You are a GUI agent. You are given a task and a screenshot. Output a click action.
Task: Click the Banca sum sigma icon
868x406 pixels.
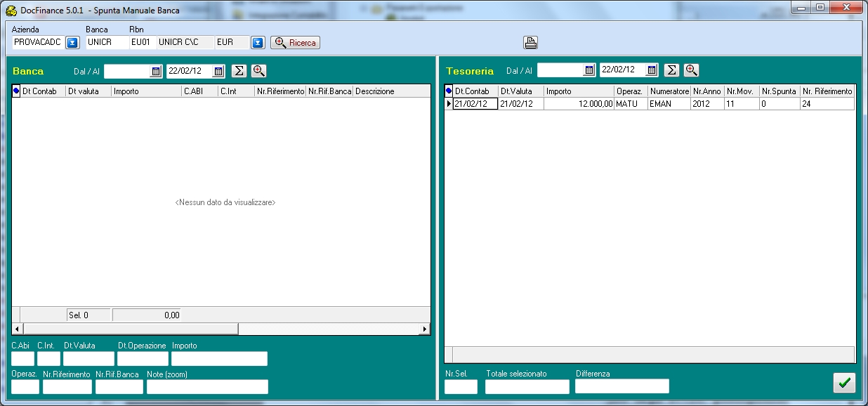click(239, 70)
